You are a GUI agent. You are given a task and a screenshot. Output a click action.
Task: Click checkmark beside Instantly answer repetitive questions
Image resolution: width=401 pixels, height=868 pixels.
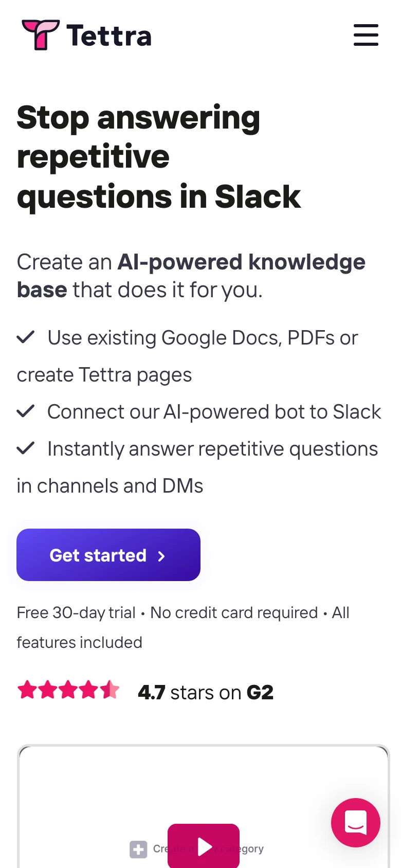click(26, 448)
